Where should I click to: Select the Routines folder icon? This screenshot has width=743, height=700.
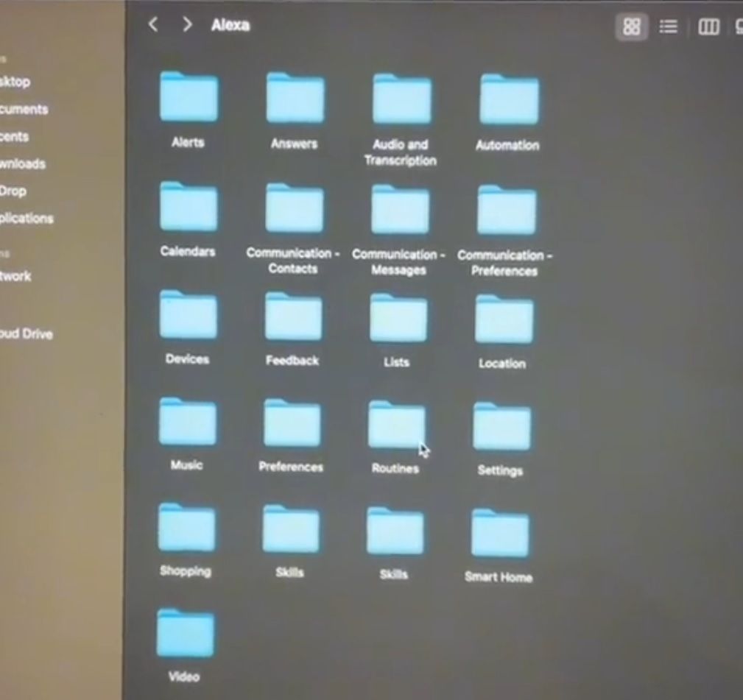click(x=397, y=425)
